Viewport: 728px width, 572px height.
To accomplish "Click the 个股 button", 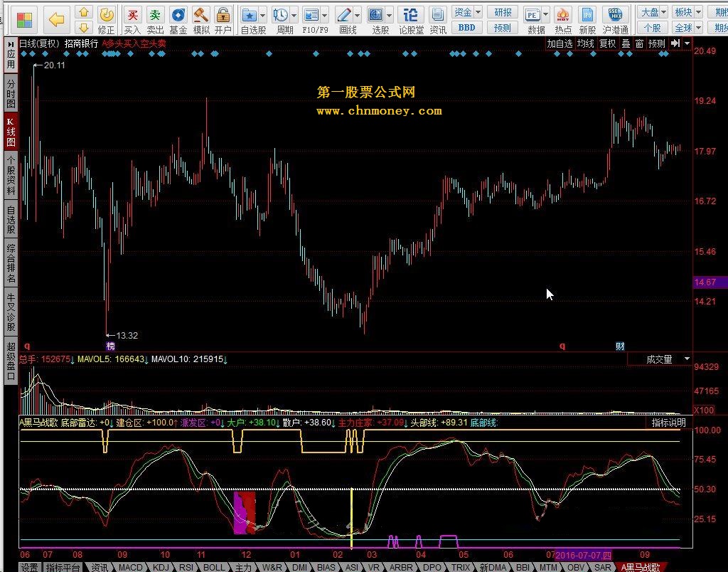I will pyautogui.click(x=652, y=28).
